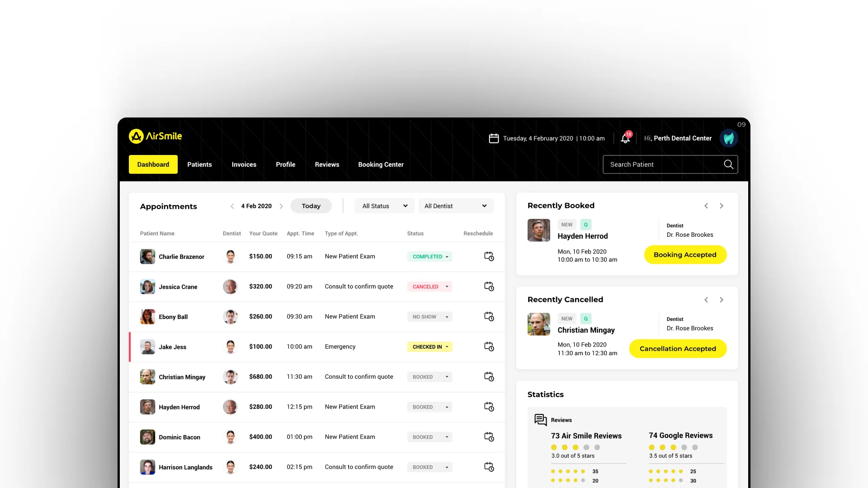Reschedule Jake Jess's appointment
The width and height of the screenshot is (868, 488).
click(x=489, y=347)
